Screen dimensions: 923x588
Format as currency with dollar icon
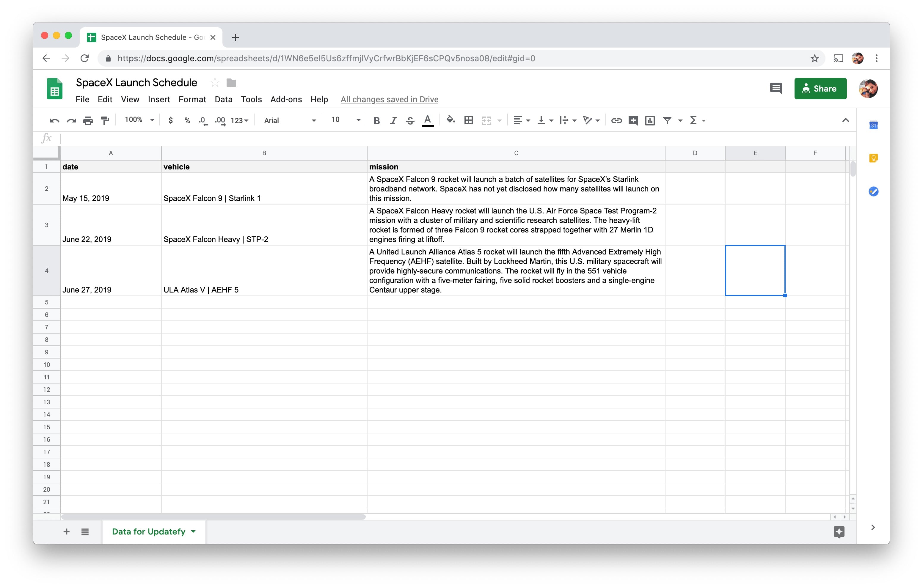coord(171,120)
